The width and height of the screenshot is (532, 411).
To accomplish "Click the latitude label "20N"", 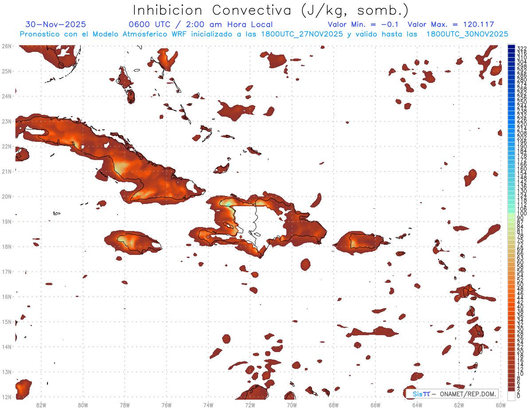I will 6,196.
